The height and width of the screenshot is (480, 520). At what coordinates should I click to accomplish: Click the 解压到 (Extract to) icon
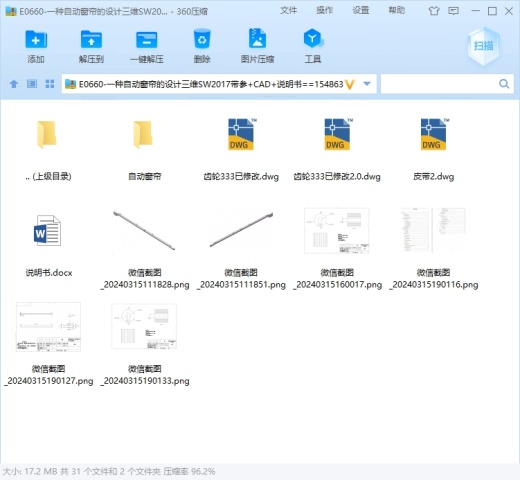(x=91, y=40)
